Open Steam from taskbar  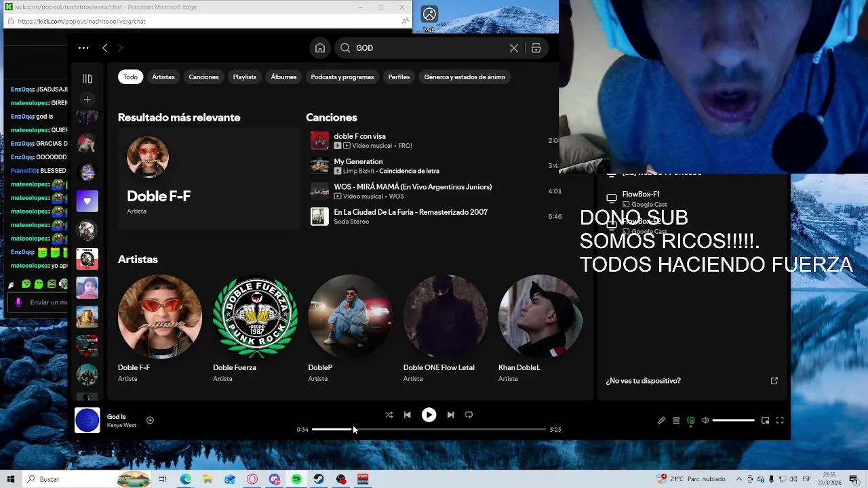(x=319, y=479)
